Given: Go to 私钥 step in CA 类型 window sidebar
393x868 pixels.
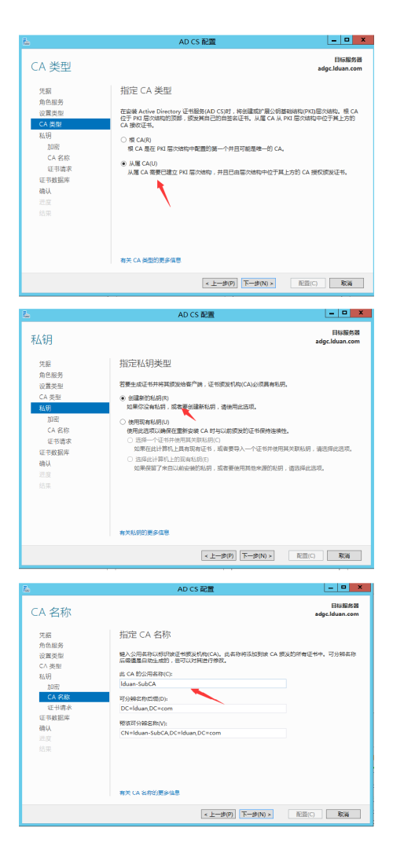Looking at the screenshot, I should tap(46, 136).
